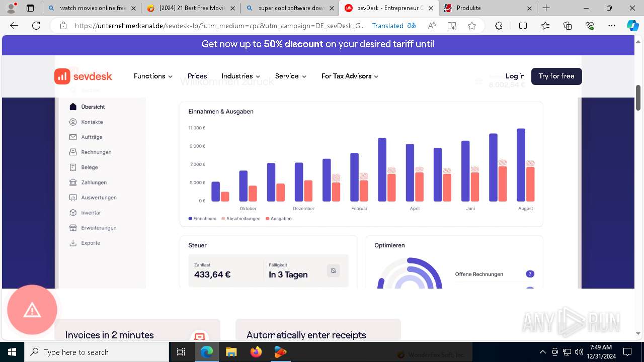The image size is (644, 362).
Task: Click the Inventar box icon
Action: [73, 212]
